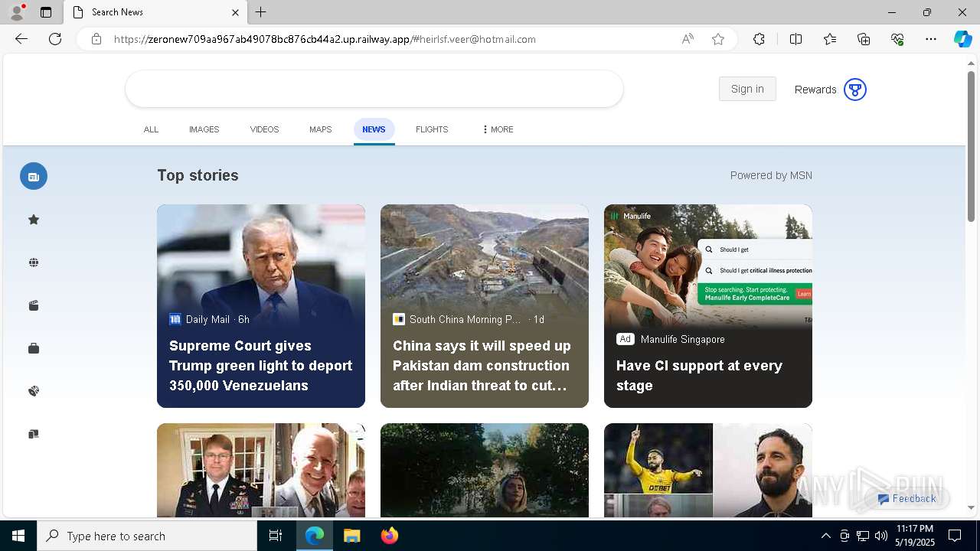Switch to the MAPS search tab
980x551 pixels.
point(321,129)
